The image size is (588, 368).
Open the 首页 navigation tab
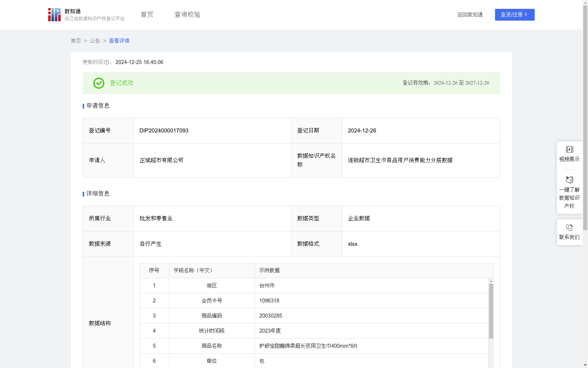pyautogui.click(x=147, y=15)
